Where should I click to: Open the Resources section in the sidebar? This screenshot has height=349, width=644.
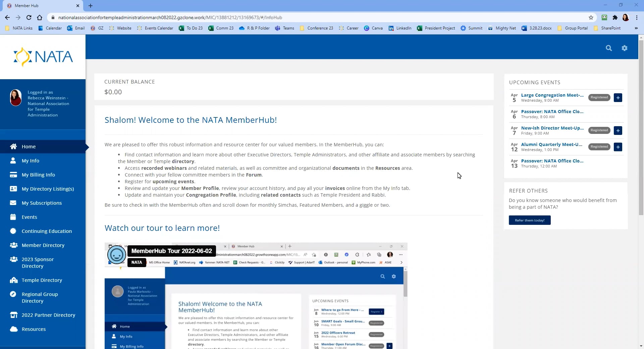[34, 329]
